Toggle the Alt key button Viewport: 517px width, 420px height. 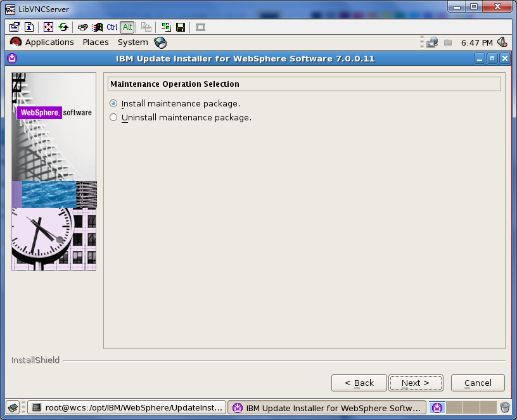click(127, 27)
